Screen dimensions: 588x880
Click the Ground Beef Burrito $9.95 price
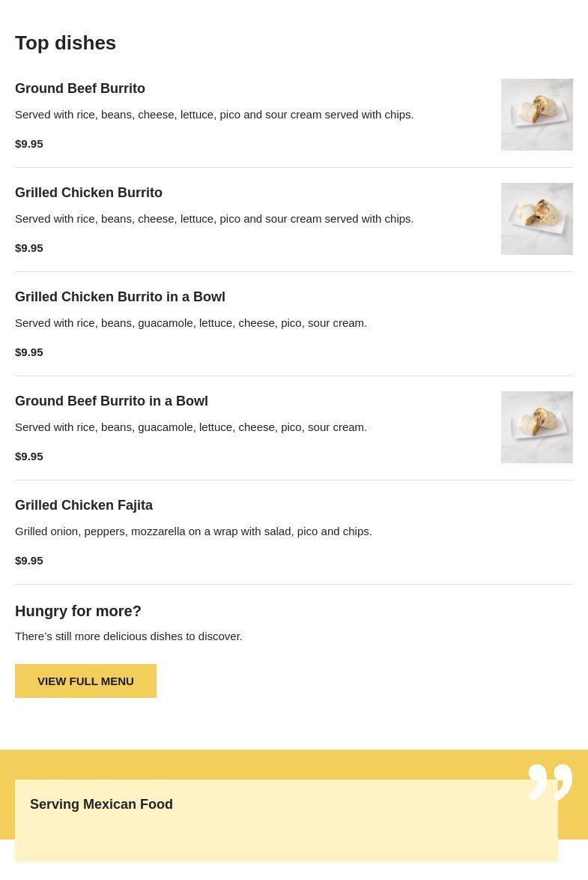(29, 143)
